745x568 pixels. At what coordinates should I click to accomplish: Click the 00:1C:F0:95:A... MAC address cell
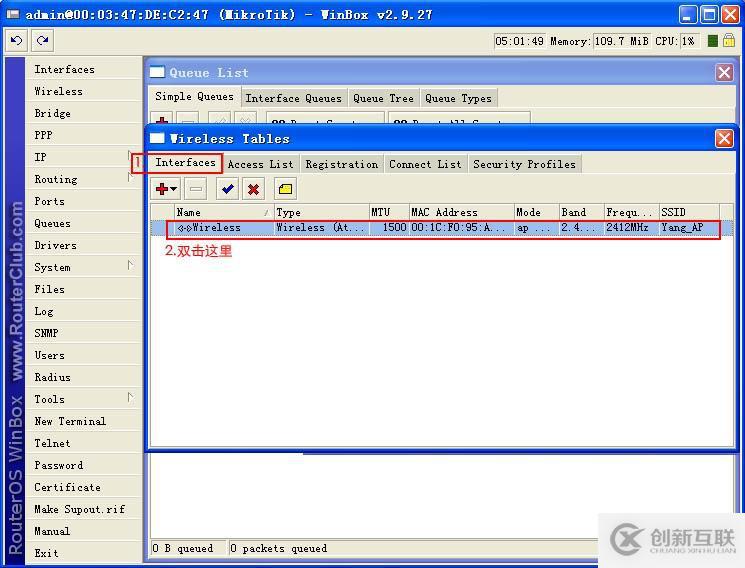462,228
